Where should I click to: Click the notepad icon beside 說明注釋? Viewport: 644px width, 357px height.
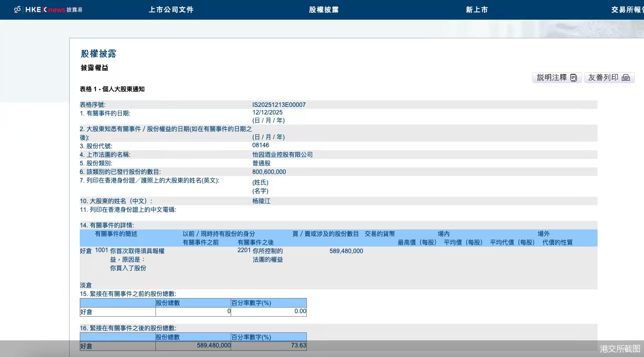click(573, 77)
